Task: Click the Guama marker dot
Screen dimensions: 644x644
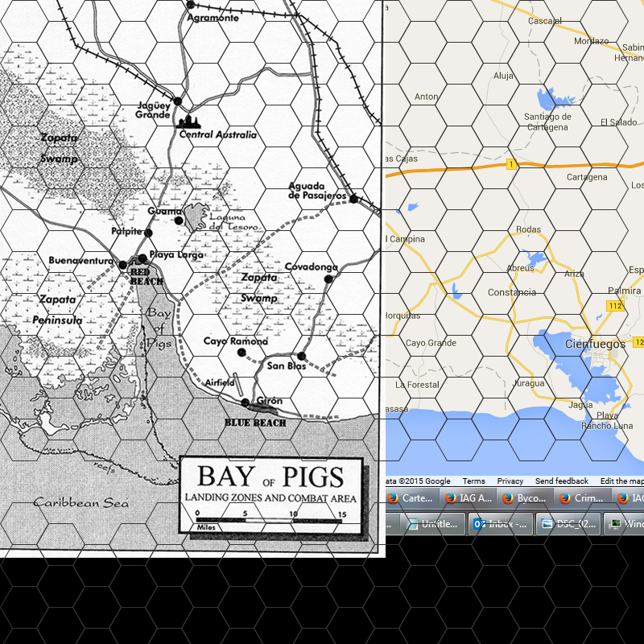Action: point(178,221)
